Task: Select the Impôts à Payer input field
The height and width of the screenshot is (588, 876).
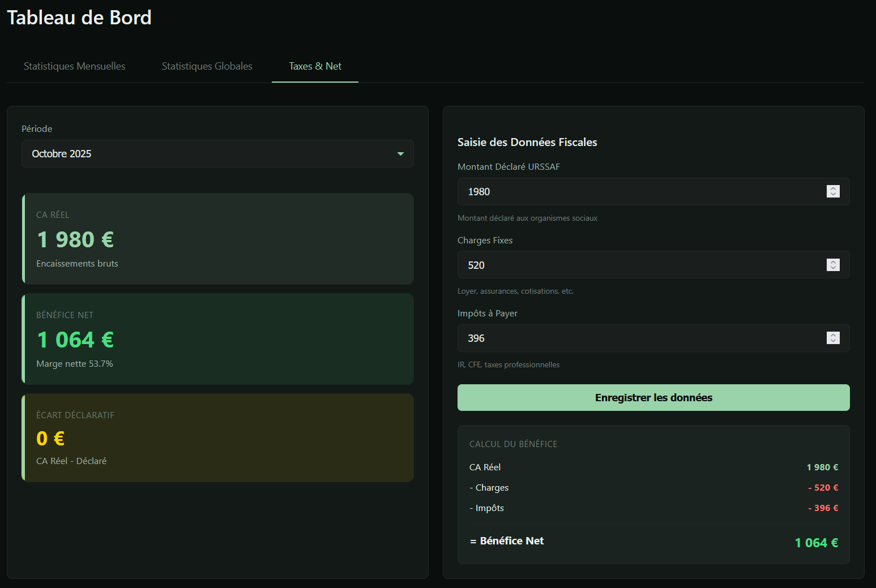Action: [640, 338]
